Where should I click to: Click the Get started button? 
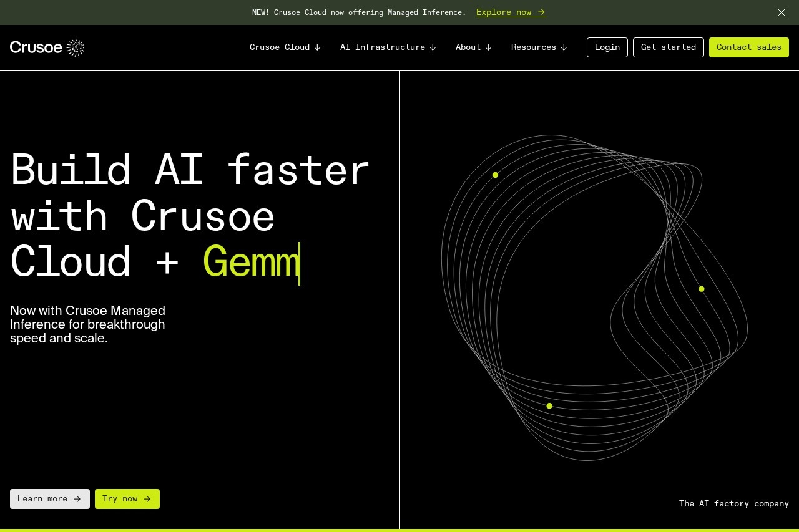click(668, 47)
